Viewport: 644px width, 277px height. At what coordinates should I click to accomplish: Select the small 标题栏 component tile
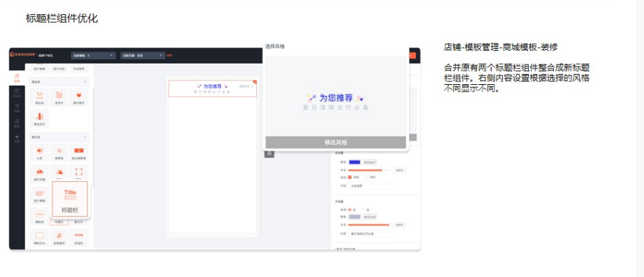[60, 221]
